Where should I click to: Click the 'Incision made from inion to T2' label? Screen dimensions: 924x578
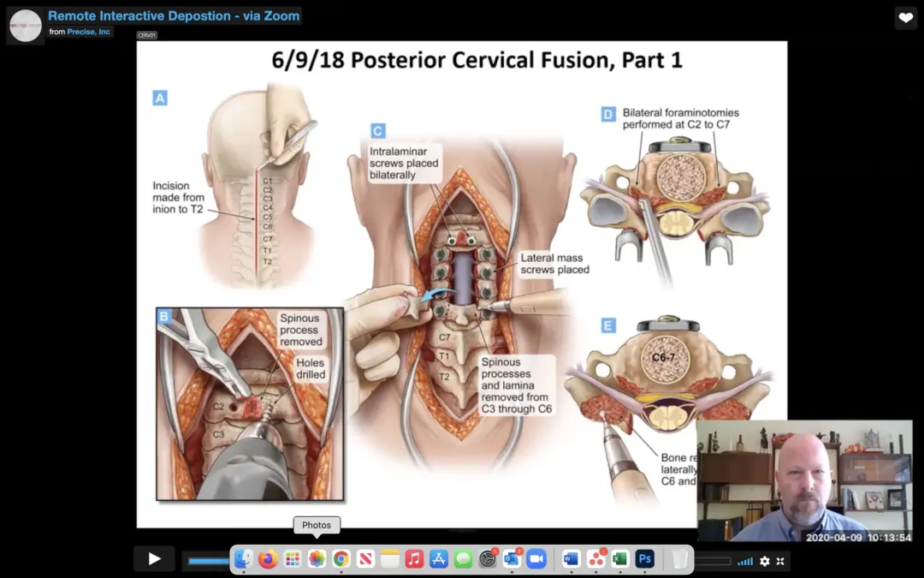[178, 198]
